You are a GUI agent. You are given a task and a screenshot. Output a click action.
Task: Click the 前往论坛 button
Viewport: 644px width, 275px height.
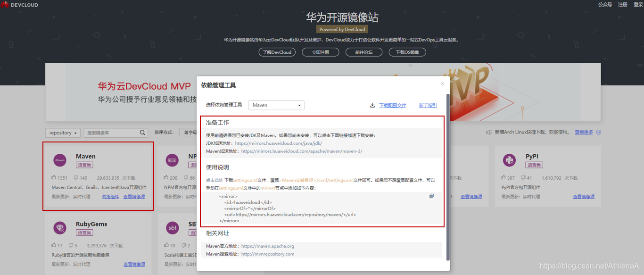pyautogui.click(x=363, y=52)
